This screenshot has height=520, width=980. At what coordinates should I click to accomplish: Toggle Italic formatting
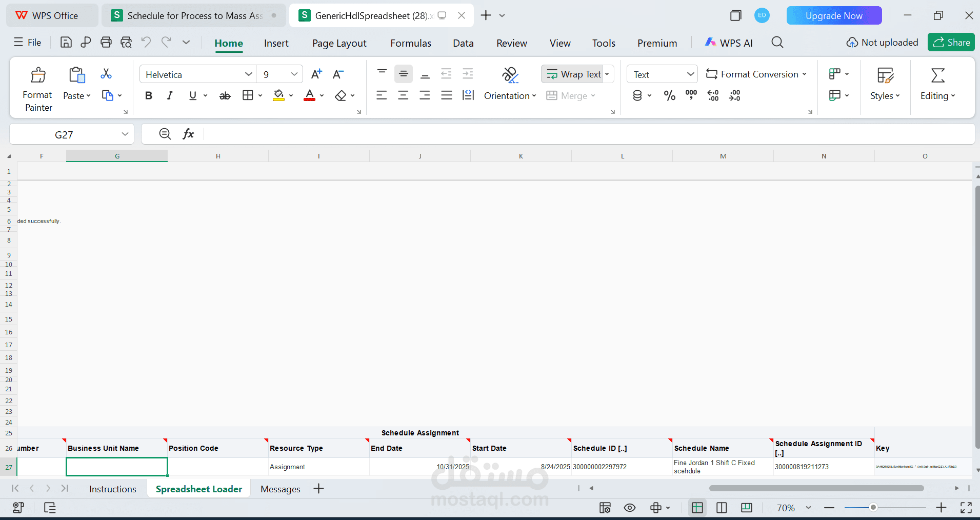pos(170,95)
